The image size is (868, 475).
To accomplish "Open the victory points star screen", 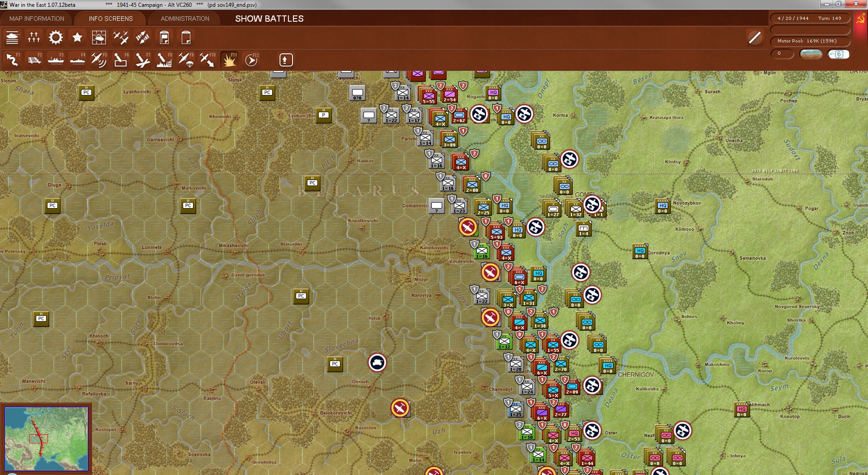I will (77, 38).
